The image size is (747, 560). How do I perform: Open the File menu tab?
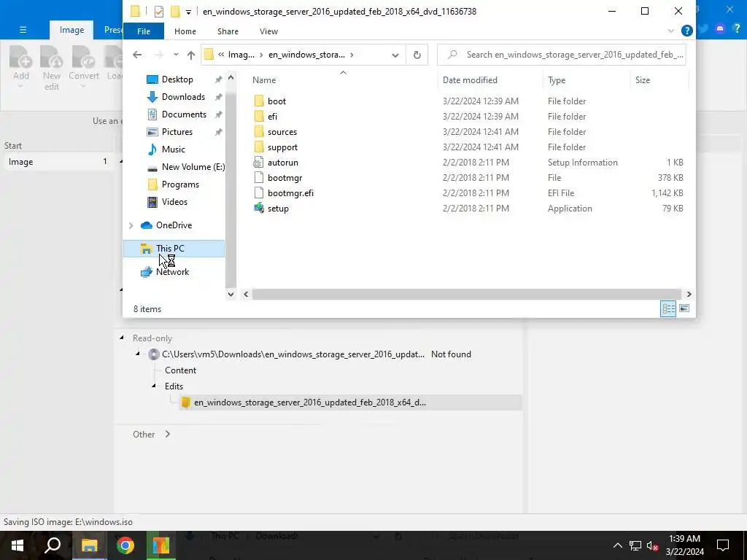pos(144,31)
